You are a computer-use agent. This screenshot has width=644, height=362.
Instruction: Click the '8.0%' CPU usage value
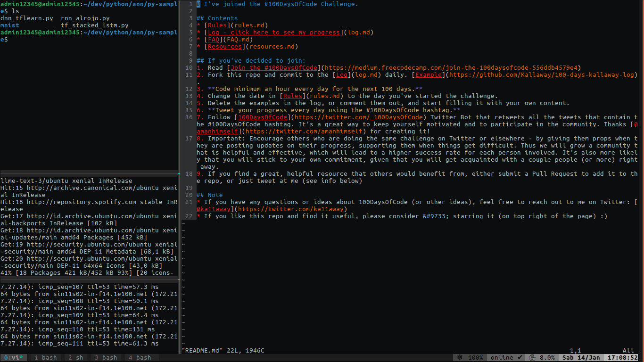(x=547, y=358)
